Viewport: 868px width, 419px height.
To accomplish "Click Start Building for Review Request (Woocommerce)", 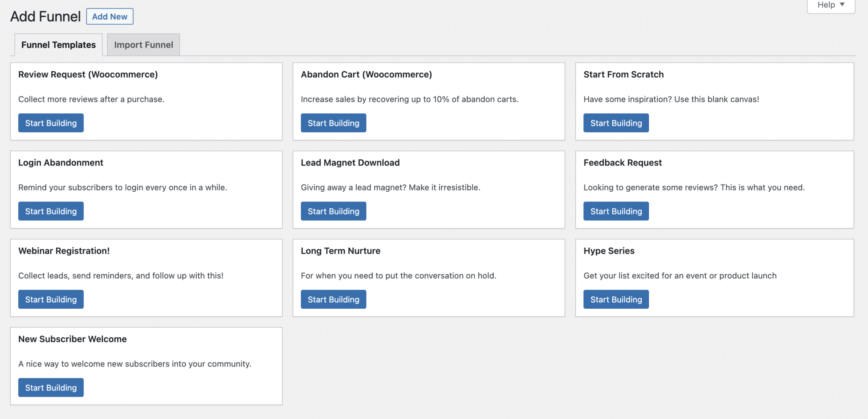I will click(50, 123).
